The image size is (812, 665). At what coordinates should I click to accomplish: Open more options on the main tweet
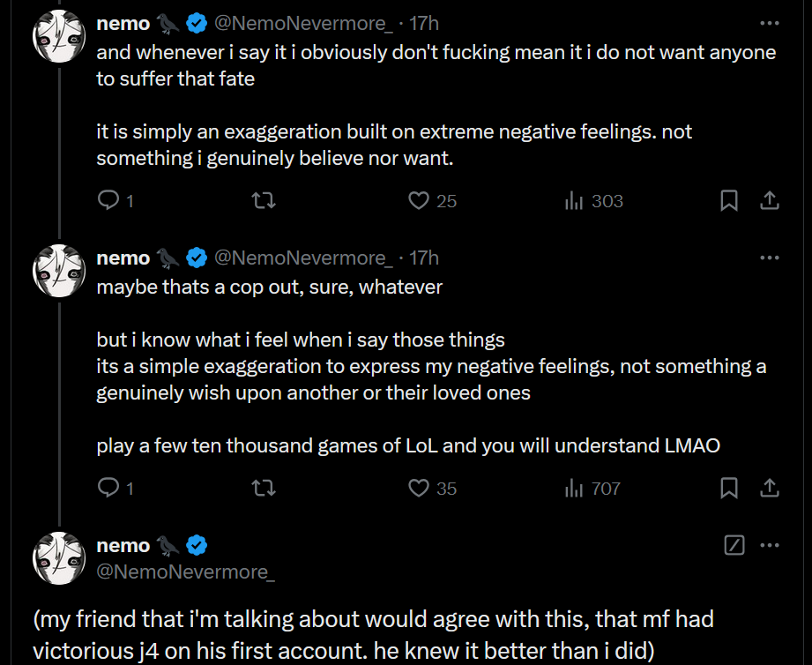click(x=769, y=545)
